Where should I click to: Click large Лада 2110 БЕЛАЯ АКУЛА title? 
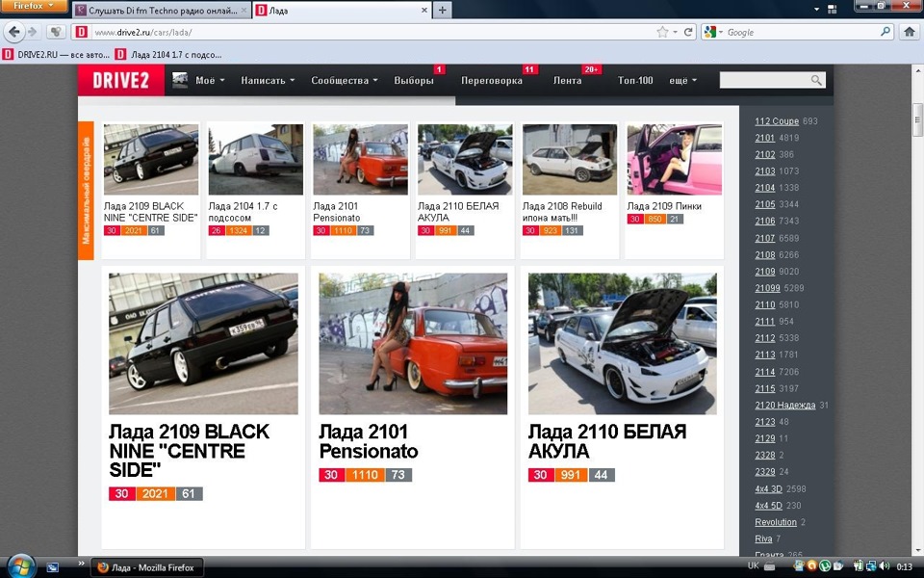pyautogui.click(x=607, y=441)
